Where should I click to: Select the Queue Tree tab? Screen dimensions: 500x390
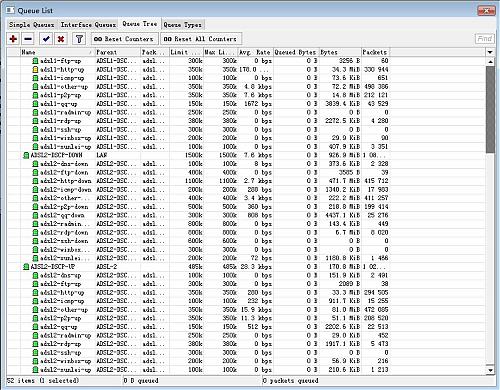[140, 24]
